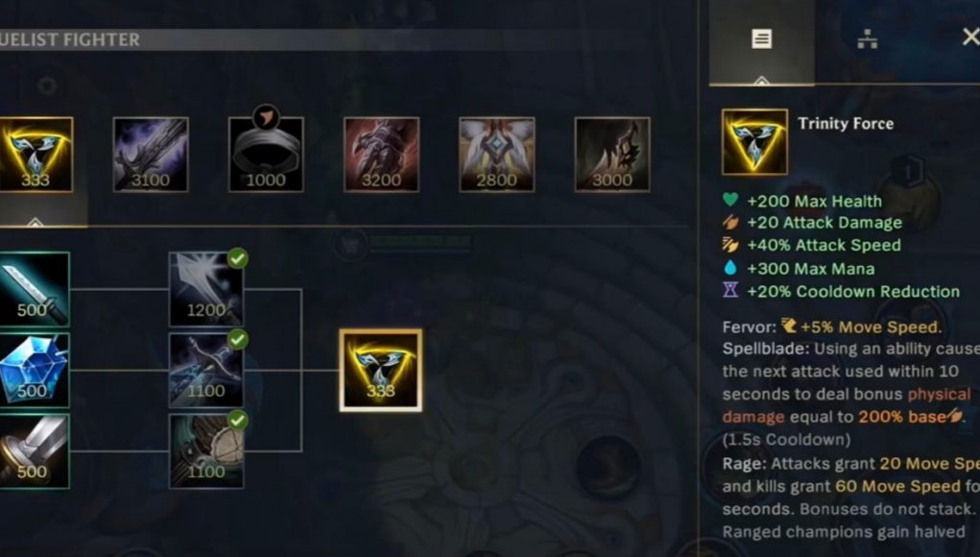Toggle the checked bottom 1100 gold component
The image size is (980, 557).
coord(206,450)
